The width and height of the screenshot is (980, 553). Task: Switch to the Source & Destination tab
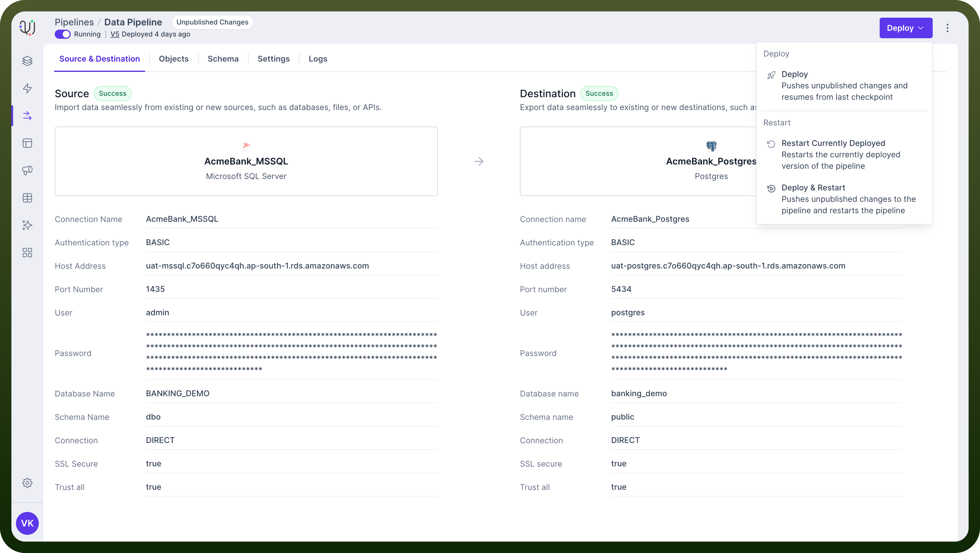(x=99, y=59)
